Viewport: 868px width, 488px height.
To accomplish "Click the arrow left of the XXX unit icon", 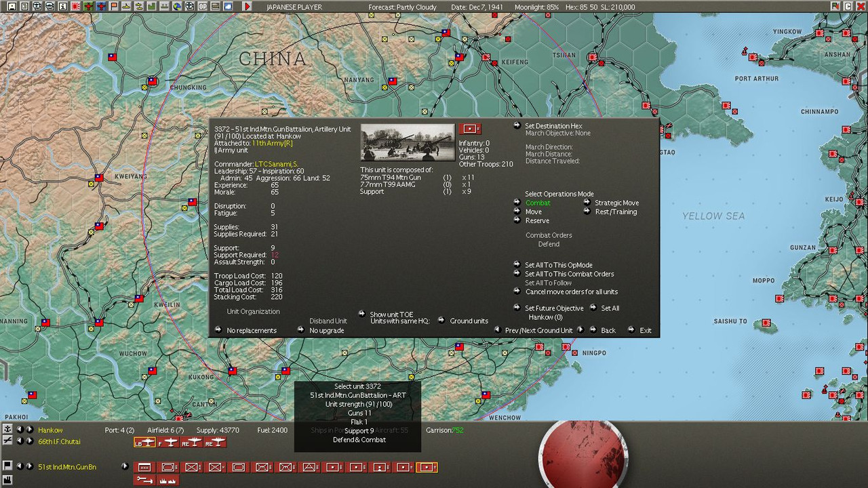I will coord(125,466).
